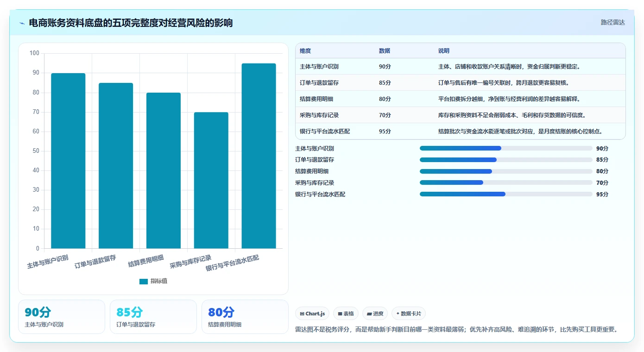Screen dimensions: 644x352
Task: Click the 85分 订单与退款留存 stat card
Action: (153, 317)
